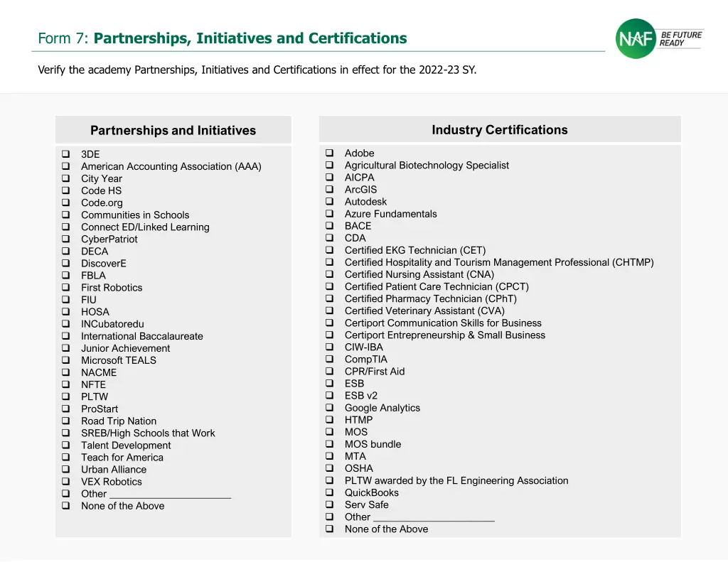728x562 pixels.
Task: Select the NFTE checkbox
Action: click(x=66, y=384)
